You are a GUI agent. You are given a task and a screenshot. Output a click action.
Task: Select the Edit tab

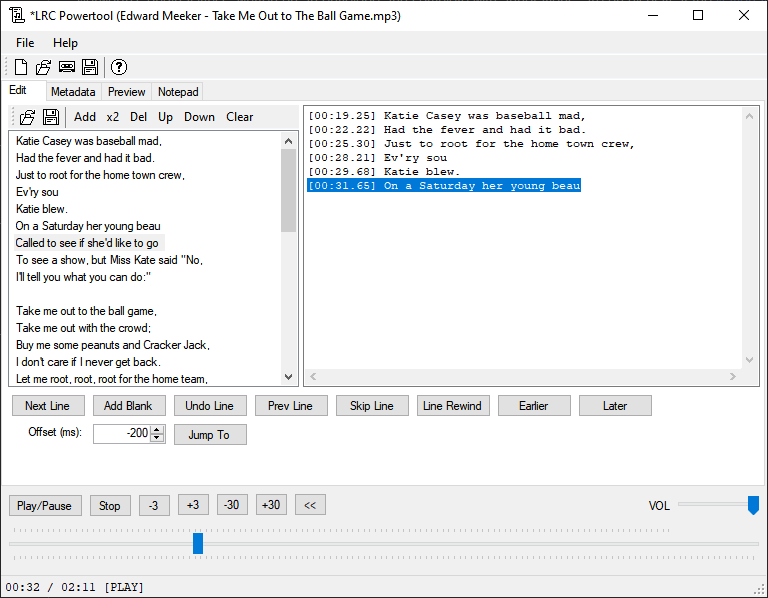point(18,90)
